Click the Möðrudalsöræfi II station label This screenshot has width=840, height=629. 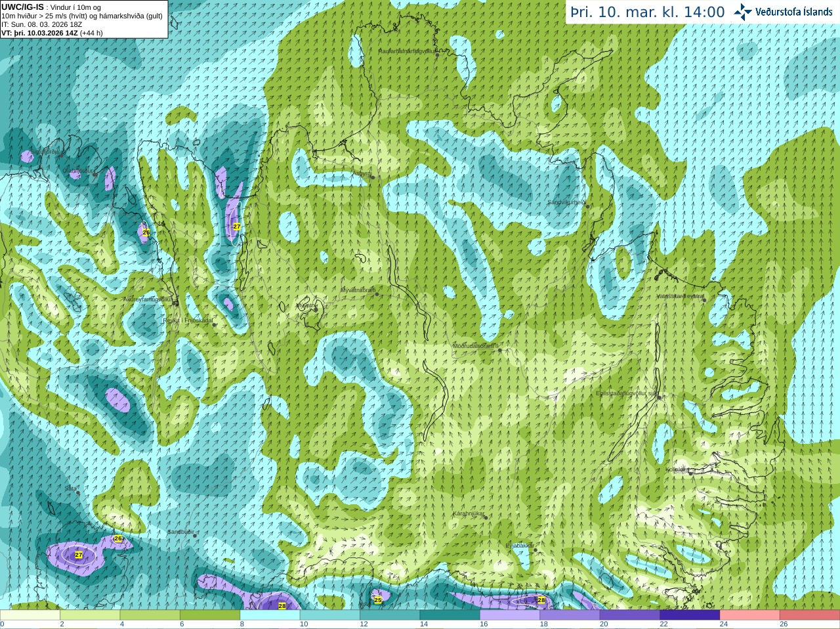pos(476,345)
